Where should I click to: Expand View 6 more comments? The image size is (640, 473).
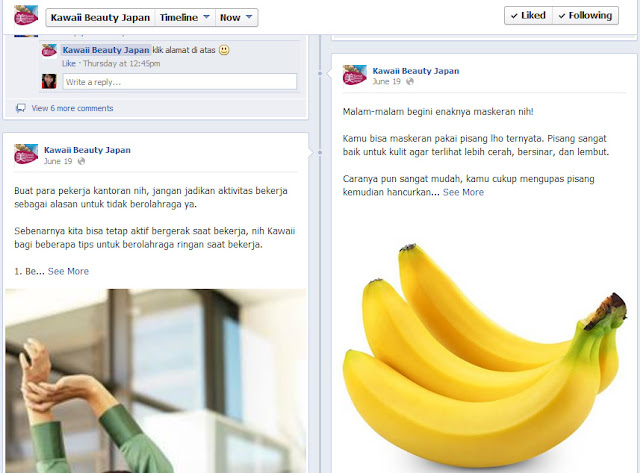[72, 108]
